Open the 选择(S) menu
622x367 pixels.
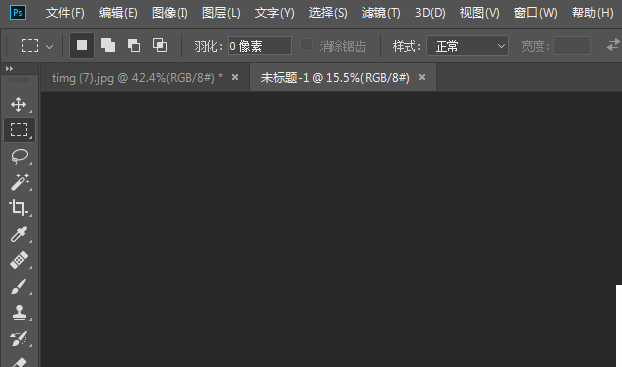(x=328, y=13)
